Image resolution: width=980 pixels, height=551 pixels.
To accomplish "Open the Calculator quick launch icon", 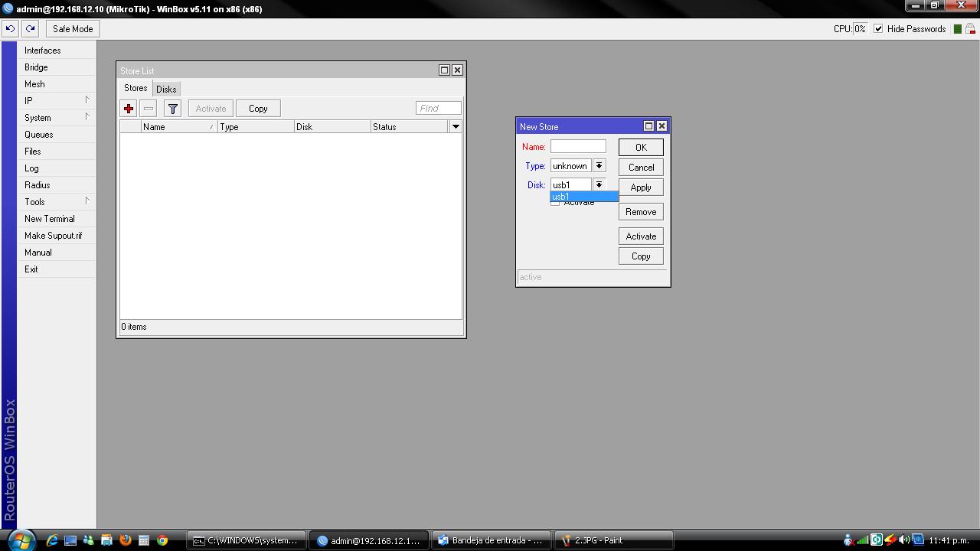I will point(144,540).
